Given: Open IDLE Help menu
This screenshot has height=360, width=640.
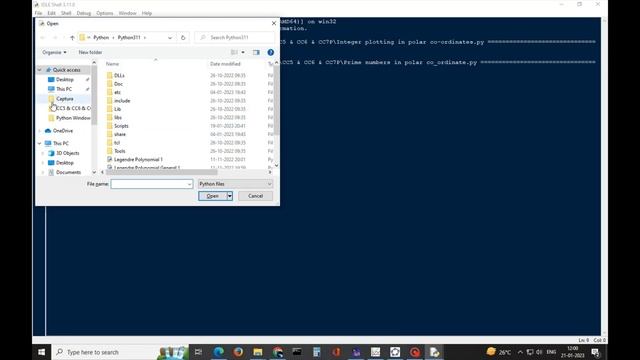Looking at the screenshot, I should [x=147, y=13].
